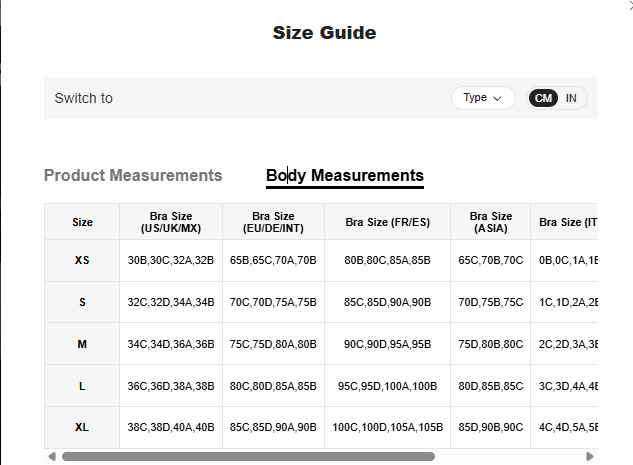633x465 pixels.
Task: Select the Bra Size (EU/DE/INT) header
Action: [273, 222]
